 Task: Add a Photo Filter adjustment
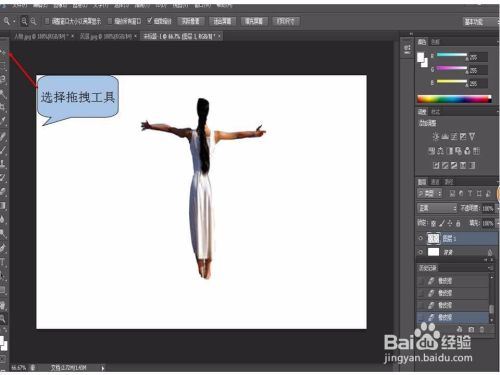458,151
